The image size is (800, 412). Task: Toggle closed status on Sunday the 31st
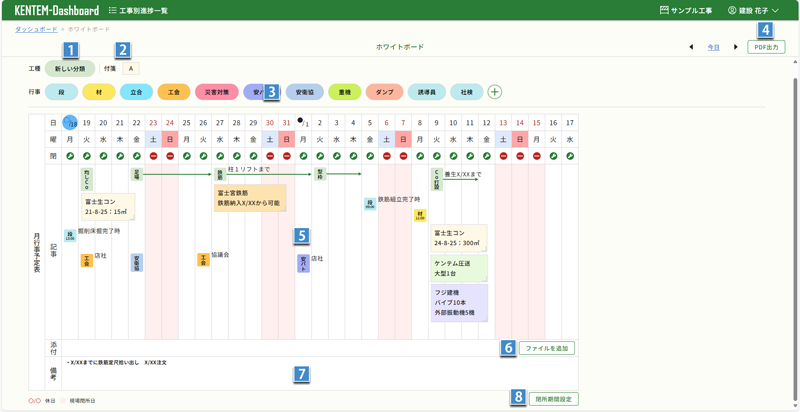point(287,156)
